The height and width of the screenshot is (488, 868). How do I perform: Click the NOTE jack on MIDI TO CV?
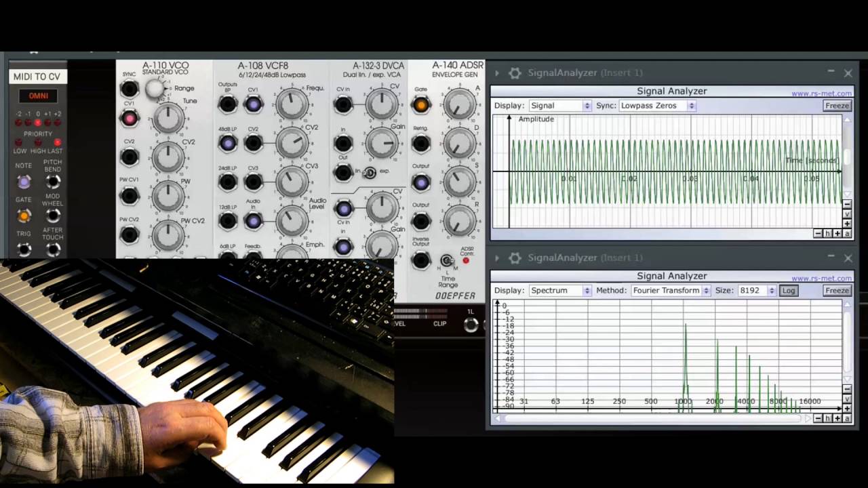pyautogui.click(x=24, y=182)
